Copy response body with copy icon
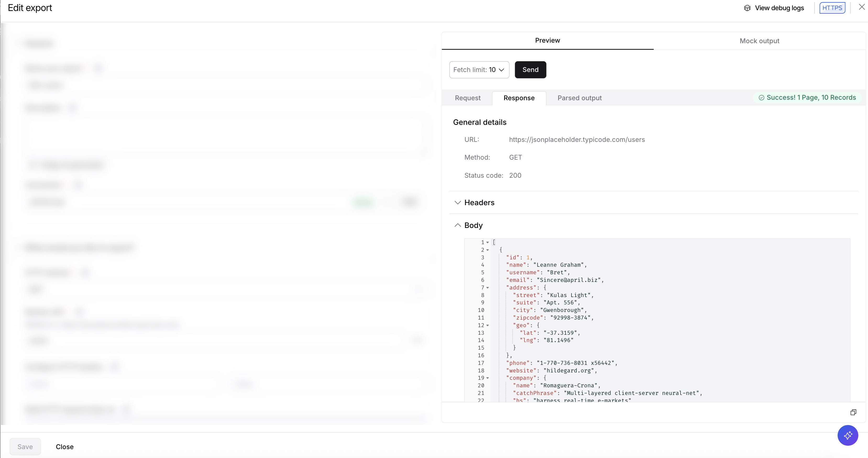 pos(853,412)
